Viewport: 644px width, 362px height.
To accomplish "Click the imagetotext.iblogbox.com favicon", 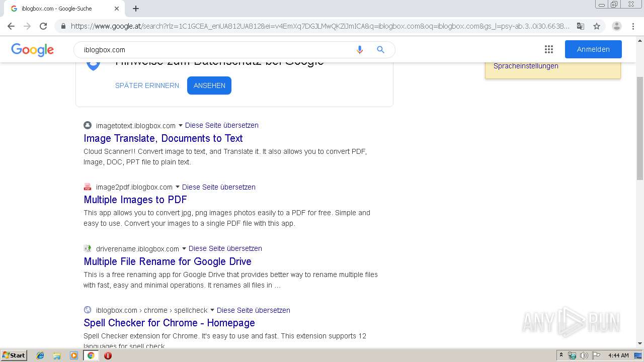I will 88,125.
